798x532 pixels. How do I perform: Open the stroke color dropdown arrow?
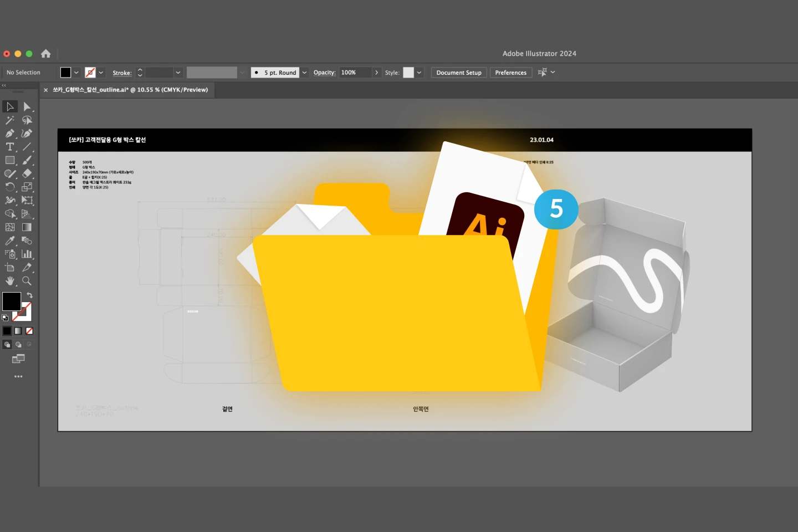(x=101, y=73)
